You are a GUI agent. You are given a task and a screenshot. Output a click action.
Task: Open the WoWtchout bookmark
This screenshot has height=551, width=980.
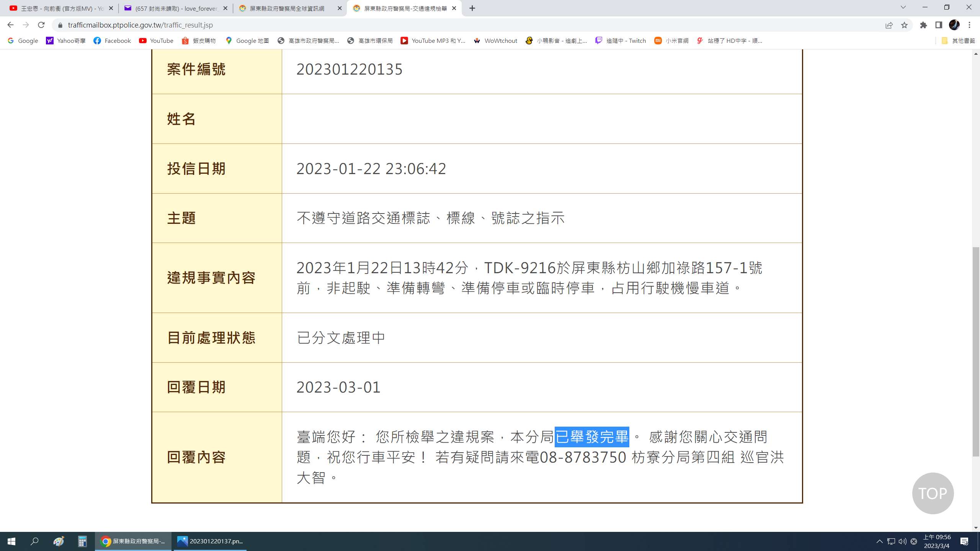(495, 41)
